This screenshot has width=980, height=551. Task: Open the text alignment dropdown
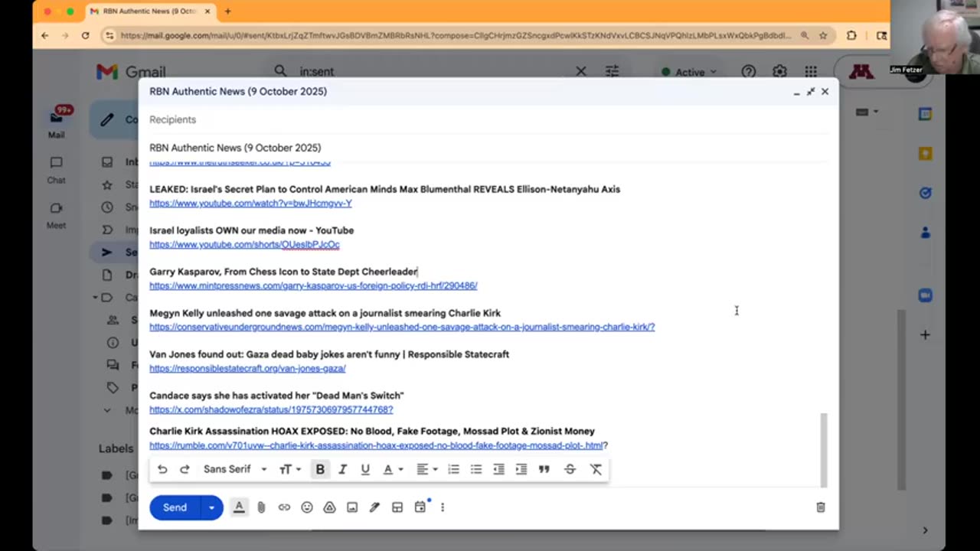[x=426, y=469]
